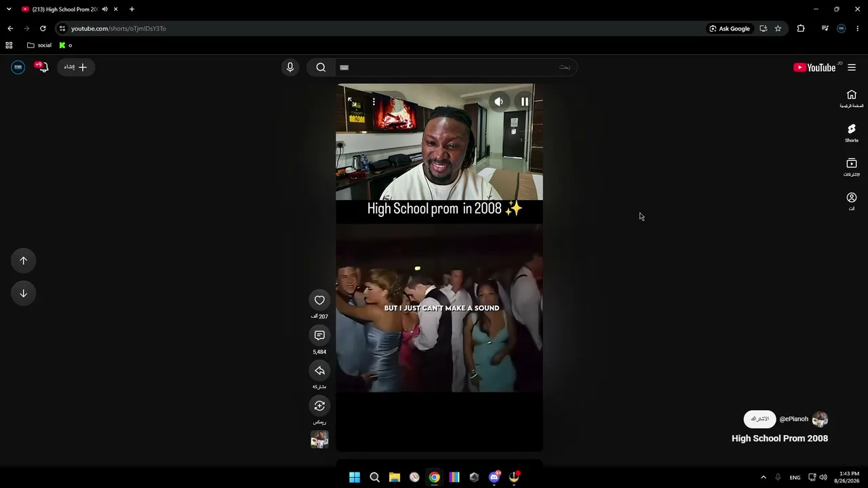Subscribe to the @ePianoh channel
Screen dimensions: 868x488
point(760,419)
